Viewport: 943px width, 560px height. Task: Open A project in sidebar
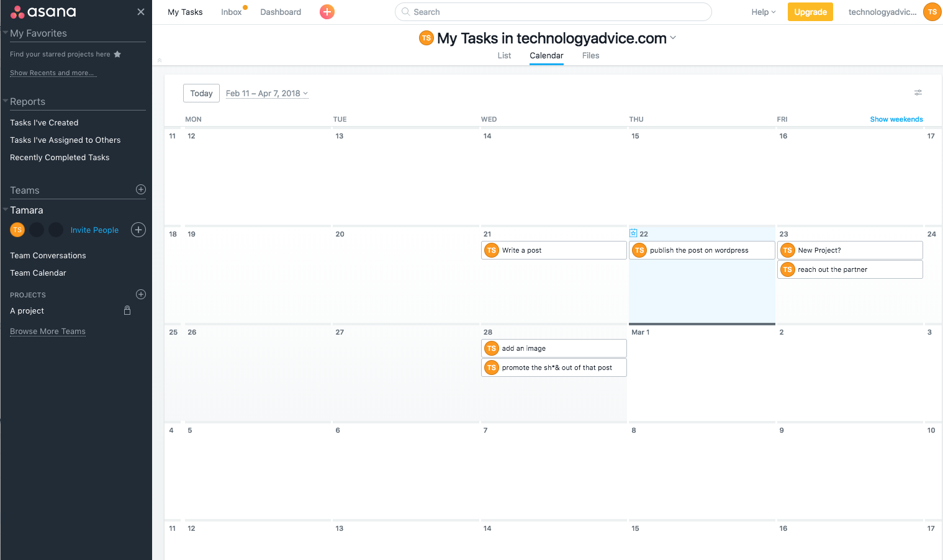point(27,310)
